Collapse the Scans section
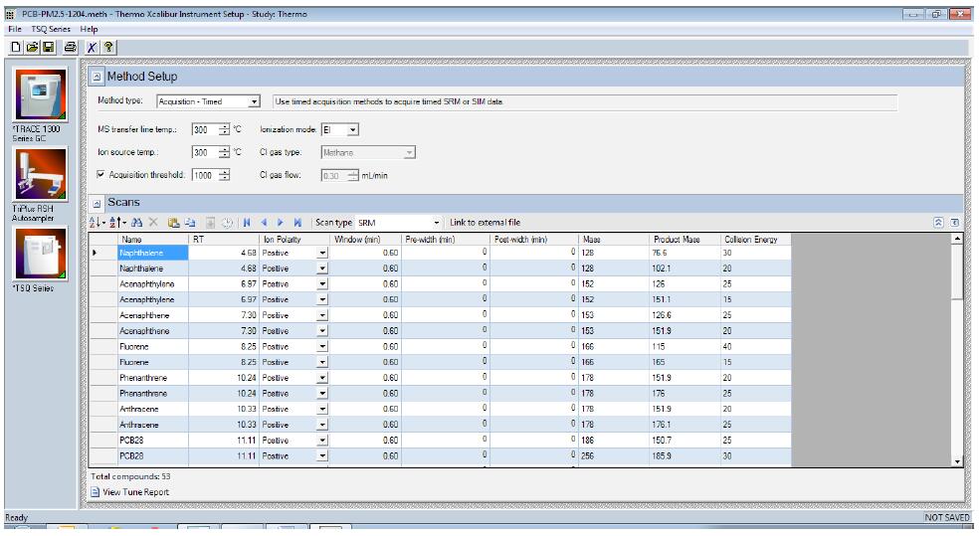The image size is (980, 536). click(97, 203)
